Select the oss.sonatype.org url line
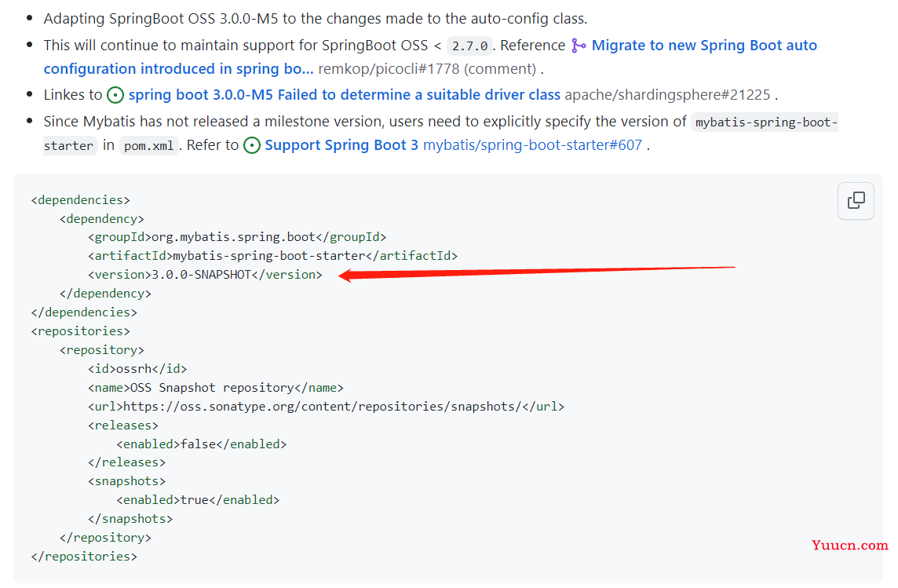The height and width of the screenshot is (588, 898). pyautogui.click(x=326, y=407)
